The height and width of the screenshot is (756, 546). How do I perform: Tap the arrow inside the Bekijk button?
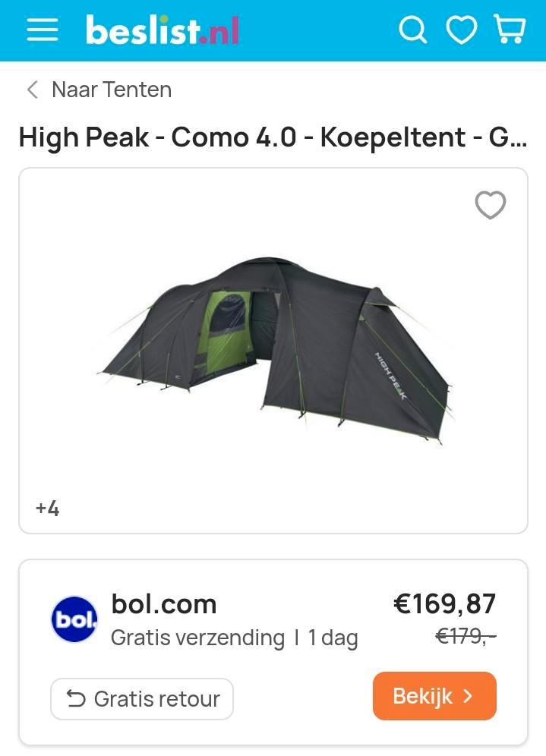pyautogui.click(x=467, y=696)
